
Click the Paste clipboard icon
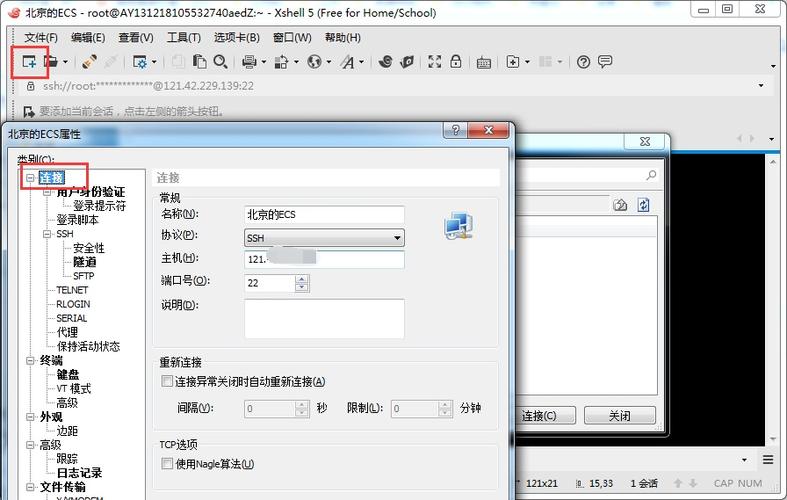coord(200,62)
